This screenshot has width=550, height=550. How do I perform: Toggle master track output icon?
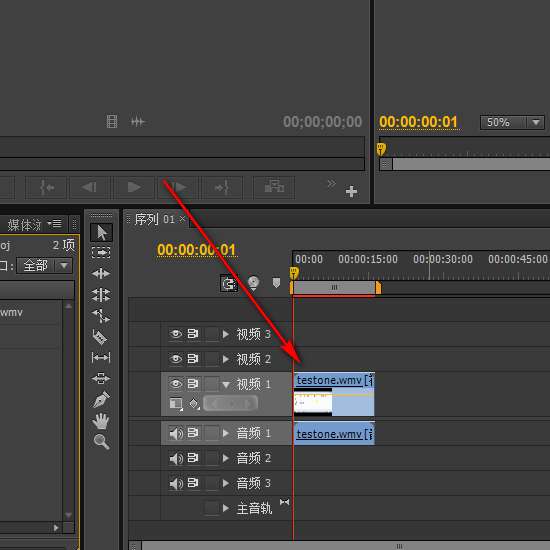(x=284, y=502)
